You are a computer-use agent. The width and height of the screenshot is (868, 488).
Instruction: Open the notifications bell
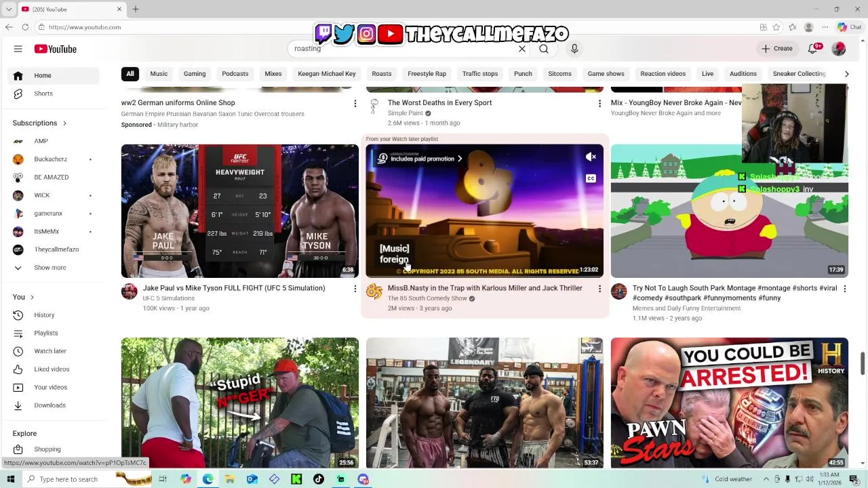(x=813, y=49)
